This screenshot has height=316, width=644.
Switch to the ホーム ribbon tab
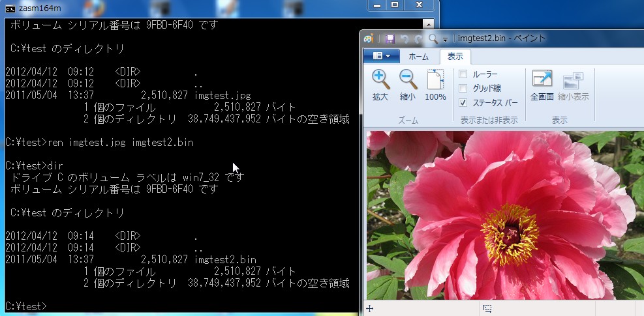(418, 57)
